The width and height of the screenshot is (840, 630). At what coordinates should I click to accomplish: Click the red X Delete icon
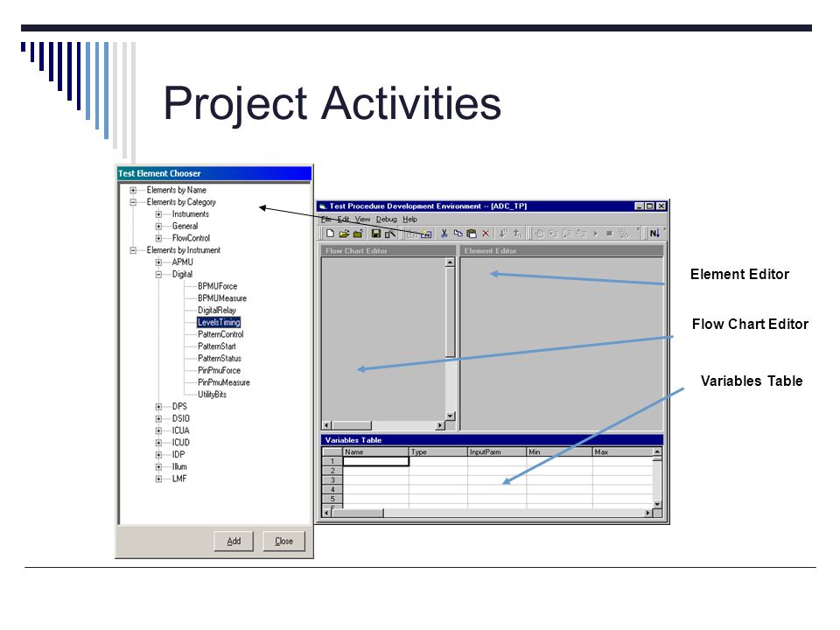(486, 234)
